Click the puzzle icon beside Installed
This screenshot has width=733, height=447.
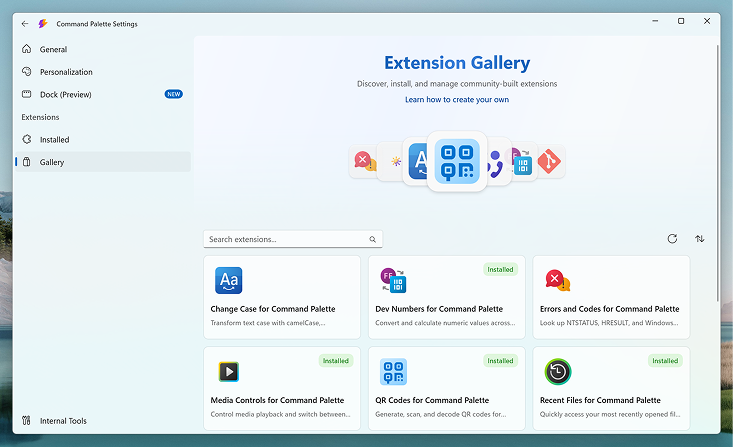(27, 139)
